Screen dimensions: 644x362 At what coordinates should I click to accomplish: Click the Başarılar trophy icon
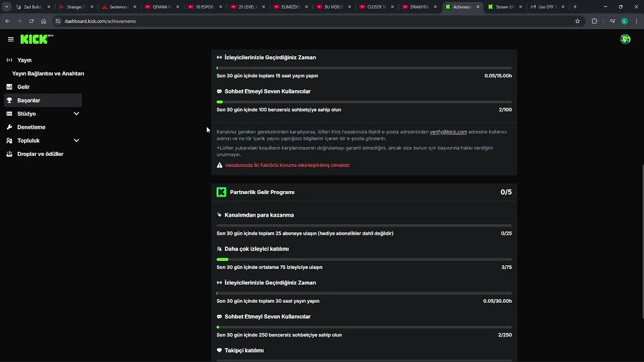click(x=9, y=101)
